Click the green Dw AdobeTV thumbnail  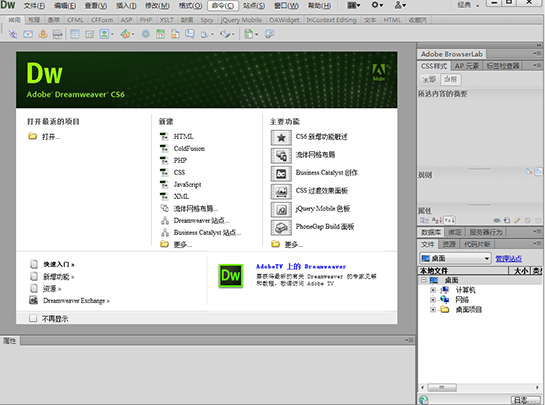[x=230, y=276]
